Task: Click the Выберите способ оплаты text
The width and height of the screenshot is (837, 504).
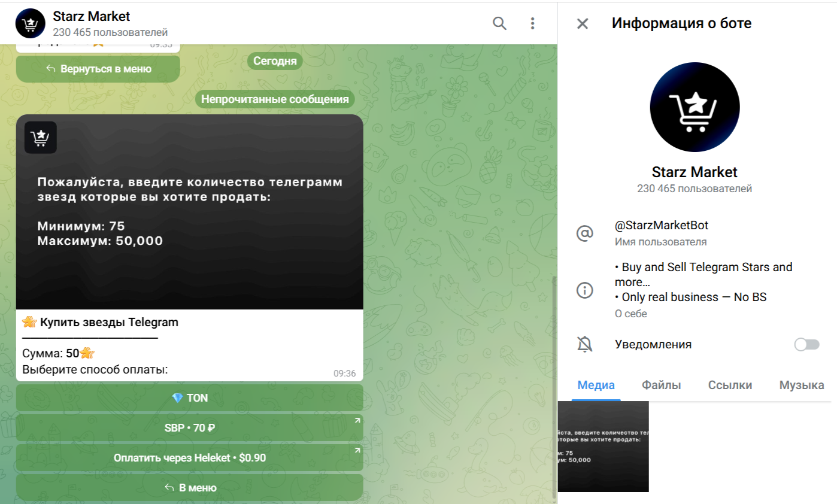Action: [95, 370]
